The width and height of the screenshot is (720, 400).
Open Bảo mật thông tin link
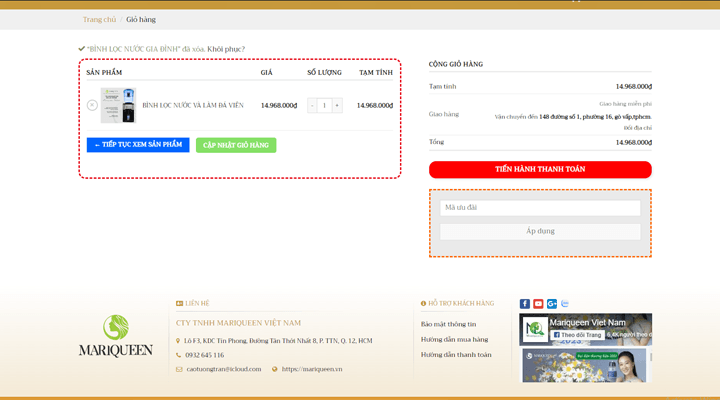pos(448,324)
